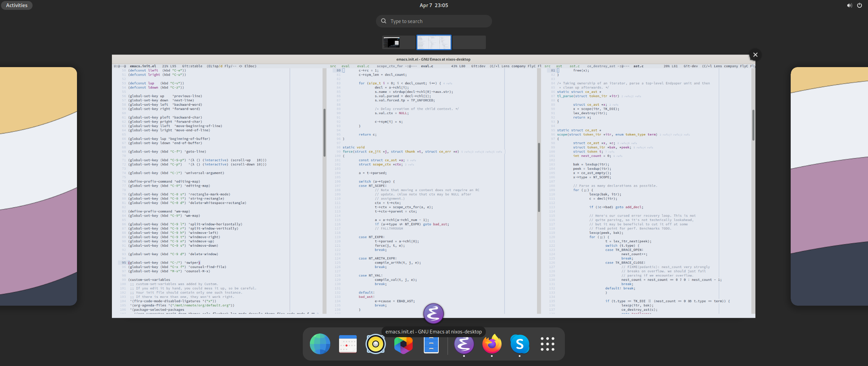Click the power icon in top bar
Screen dimensions: 868x366
pos(860,5)
